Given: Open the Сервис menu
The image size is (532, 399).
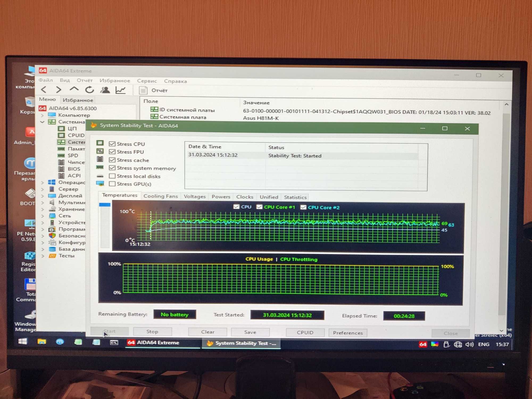Looking at the screenshot, I should (x=147, y=81).
